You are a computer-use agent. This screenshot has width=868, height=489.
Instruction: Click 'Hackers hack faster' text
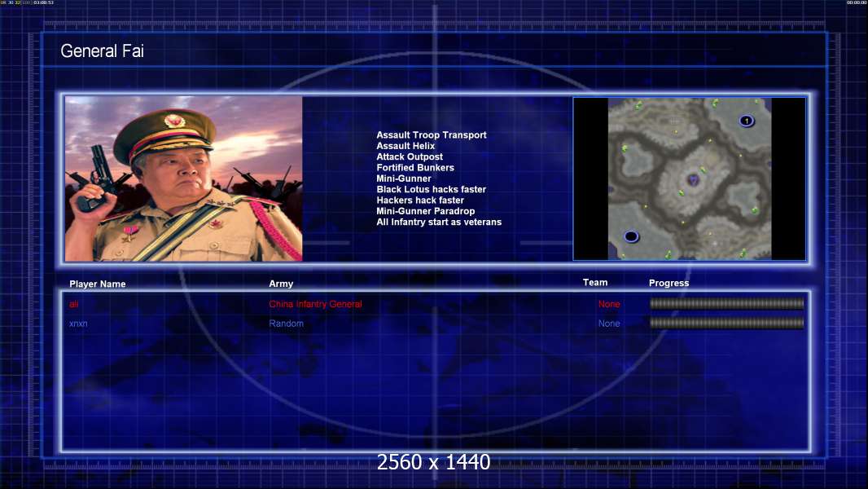pyautogui.click(x=420, y=200)
